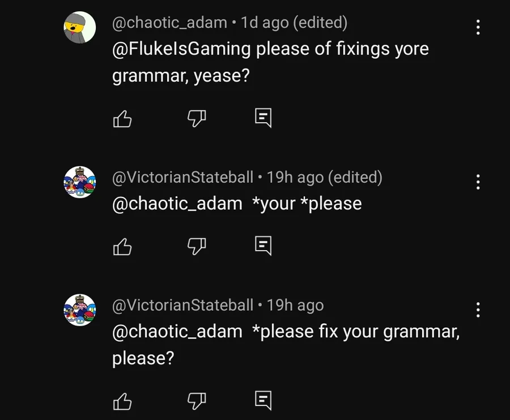
Task: Open three-dot menu on '*your *please' comment
Action: (x=478, y=182)
